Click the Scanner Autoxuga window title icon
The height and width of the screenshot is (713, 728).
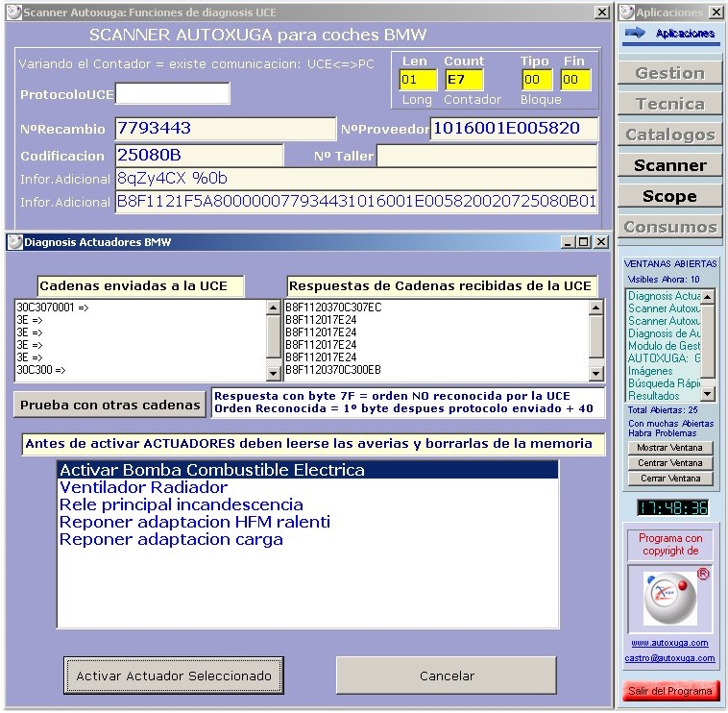(x=14, y=12)
